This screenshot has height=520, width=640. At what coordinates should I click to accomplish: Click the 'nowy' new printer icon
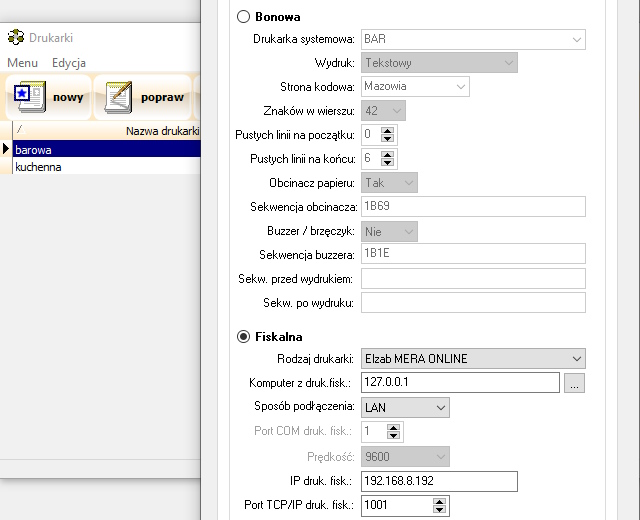point(28,98)
